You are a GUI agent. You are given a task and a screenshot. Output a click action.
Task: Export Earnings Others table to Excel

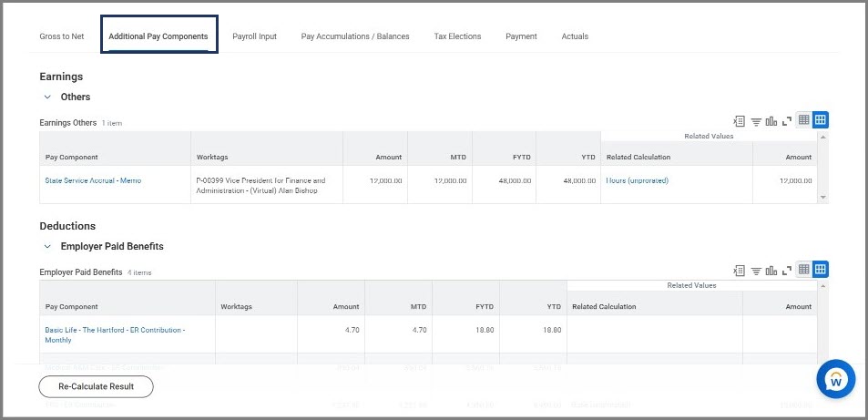coord(740,120)
